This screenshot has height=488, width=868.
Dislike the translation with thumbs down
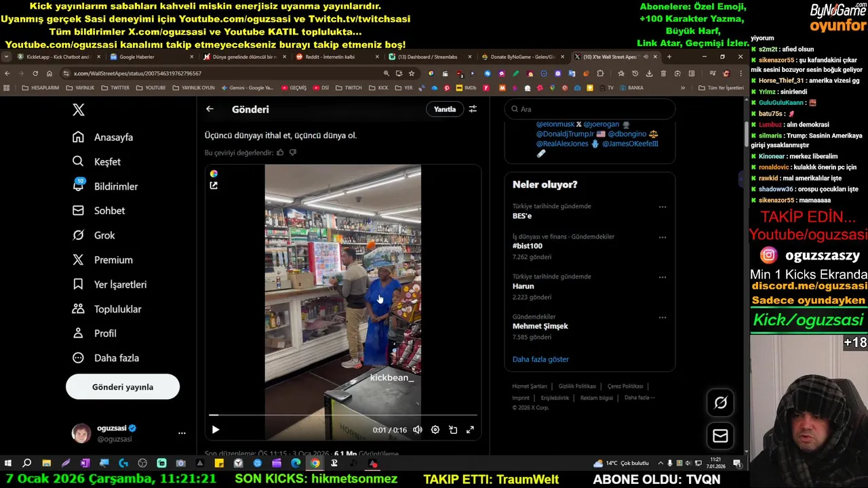pyautogui.click(x=293, y=152)
